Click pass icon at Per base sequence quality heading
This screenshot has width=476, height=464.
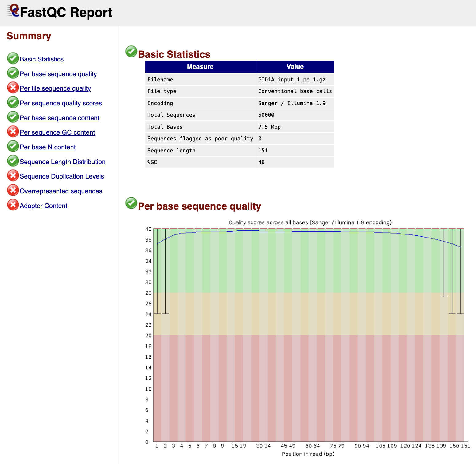pyautogui.click(x=131, y=203)
